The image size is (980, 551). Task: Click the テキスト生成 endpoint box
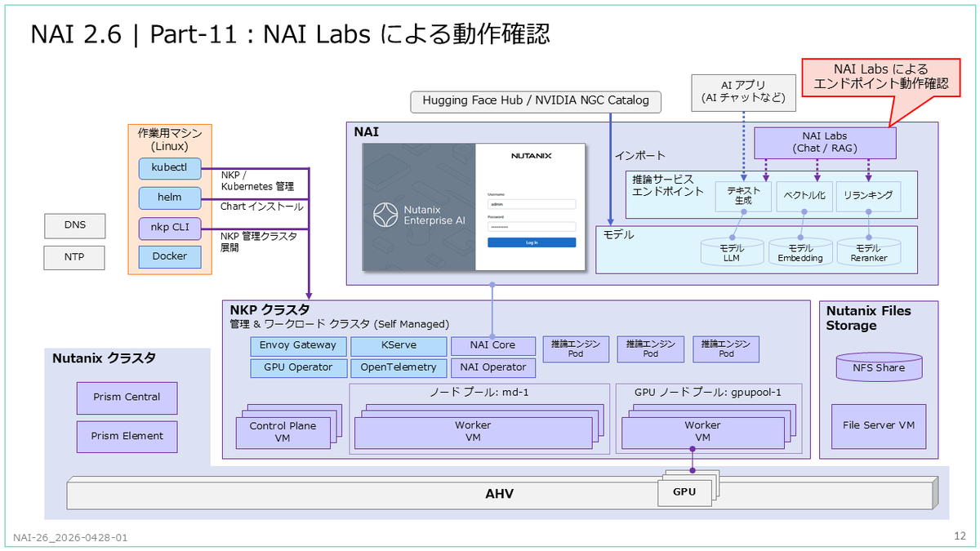click(742, 197)
